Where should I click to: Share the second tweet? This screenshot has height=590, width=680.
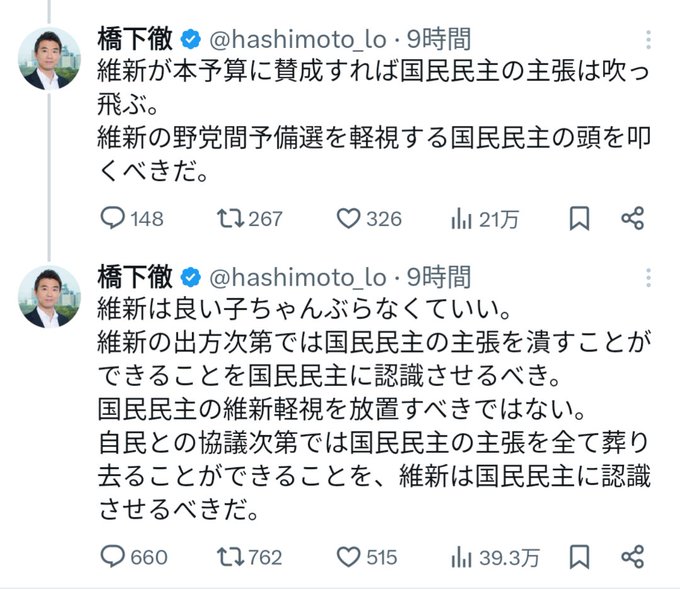633,557
